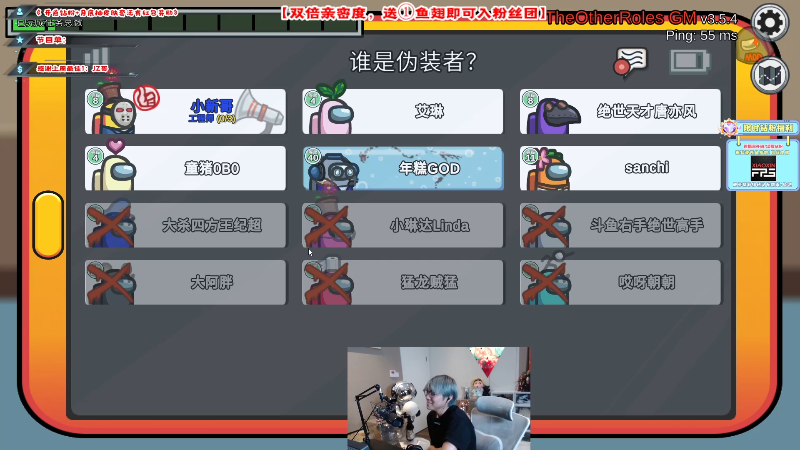Click the crossed-out avatar of 斗鱼右手绝世高手
The width and height of the screenshot is (800, 450).
tap(548, 227)
